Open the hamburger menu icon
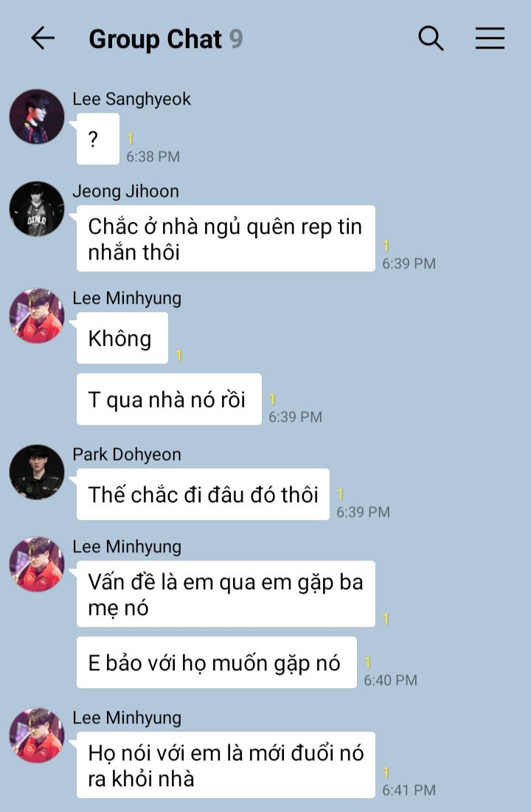 (490, 38)
